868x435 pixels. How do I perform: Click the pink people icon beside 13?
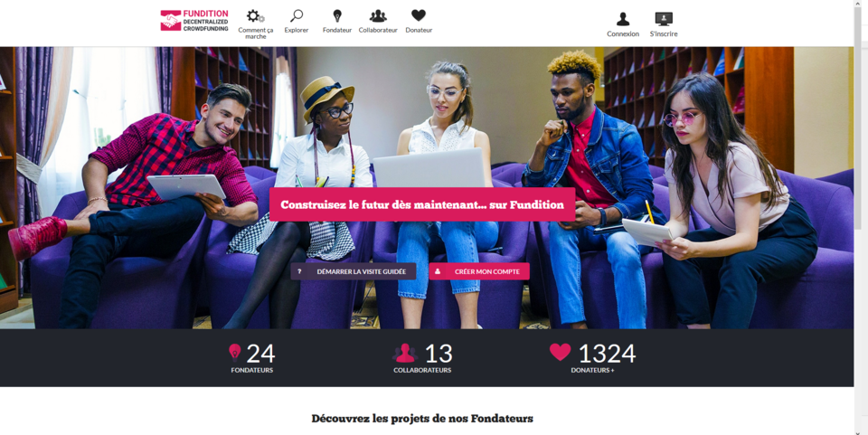pos(405,353)
